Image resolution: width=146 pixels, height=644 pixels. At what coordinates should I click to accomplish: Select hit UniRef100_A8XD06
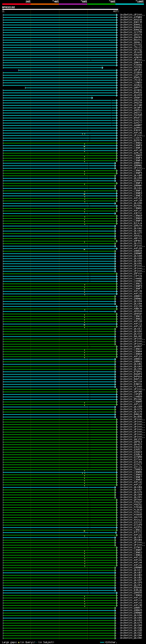(131, 311)
